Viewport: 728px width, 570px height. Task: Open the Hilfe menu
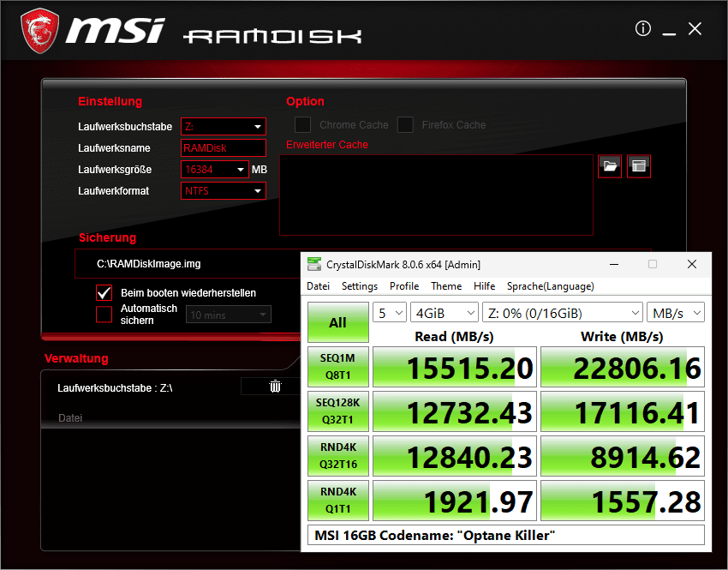[x=484, y=286]
